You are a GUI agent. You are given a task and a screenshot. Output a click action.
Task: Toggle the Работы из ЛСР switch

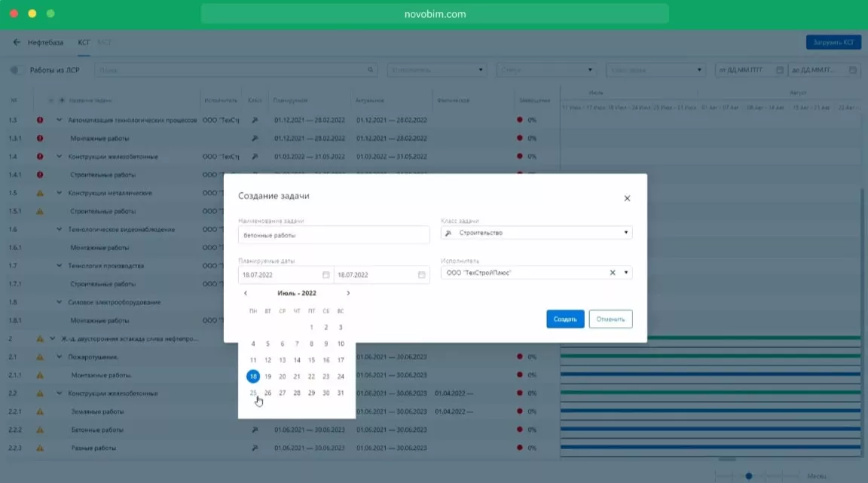[x=16, y=70]
